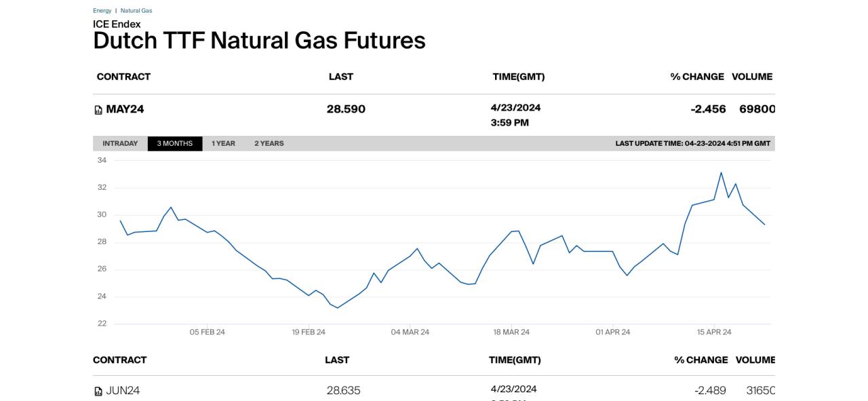The image size is (868, 401).
Task: Click the MAY24 last price 28.590
Action: [346, 109]
